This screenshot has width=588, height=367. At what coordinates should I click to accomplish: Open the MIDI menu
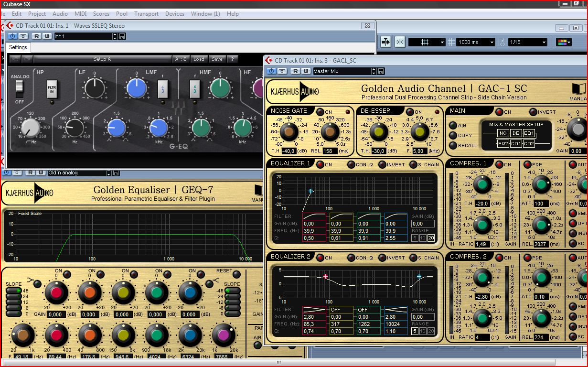point(81,14)
